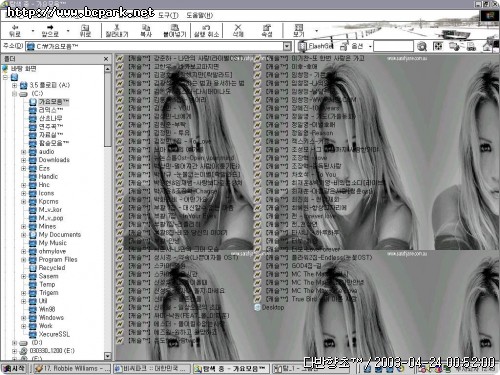Expand the Downloads folder tree node

(x=24, y=160)
